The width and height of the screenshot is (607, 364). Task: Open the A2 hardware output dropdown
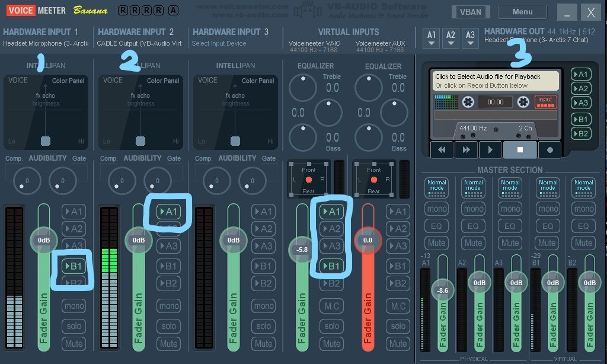451,39
